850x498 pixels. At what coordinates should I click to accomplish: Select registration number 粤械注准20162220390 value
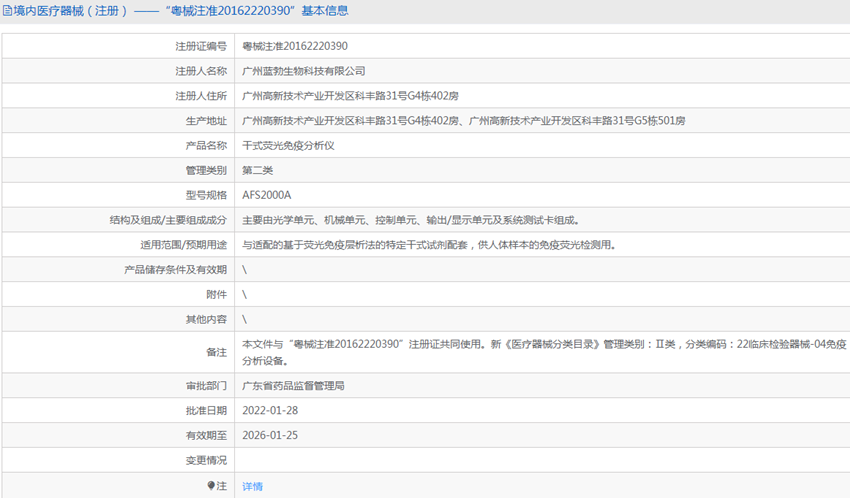pyautogui.click(x=295, y=46)
